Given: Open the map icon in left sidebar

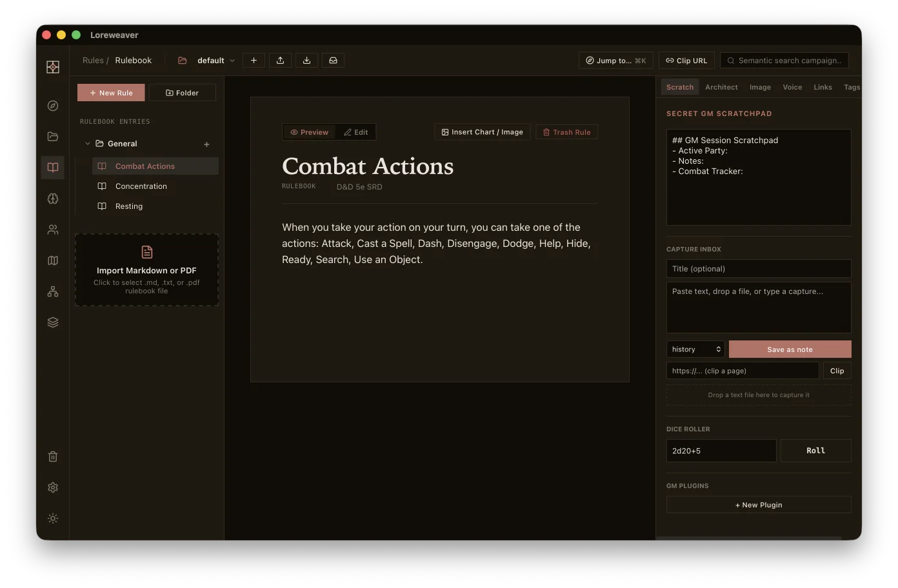Looking at the screenshot, I should pyautogui.click(x=53, y=260).
